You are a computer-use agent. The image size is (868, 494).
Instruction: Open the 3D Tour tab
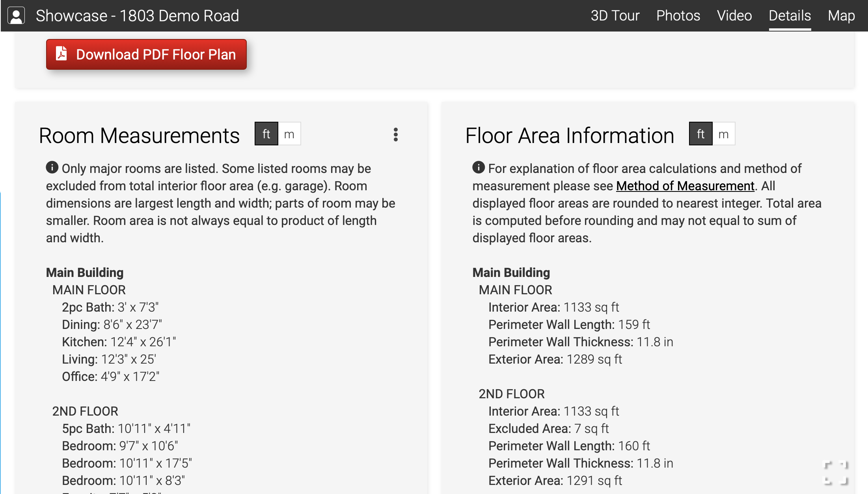tap(615, 16)
